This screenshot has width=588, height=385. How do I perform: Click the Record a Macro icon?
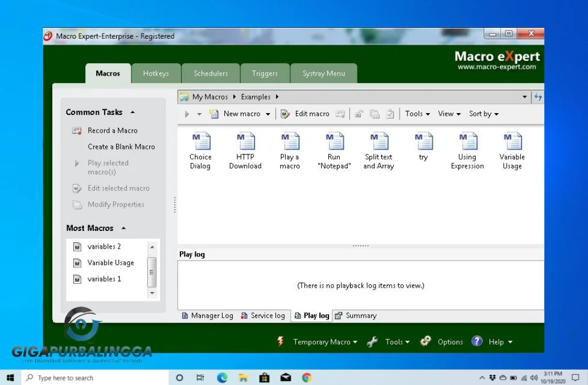point(77,131)
